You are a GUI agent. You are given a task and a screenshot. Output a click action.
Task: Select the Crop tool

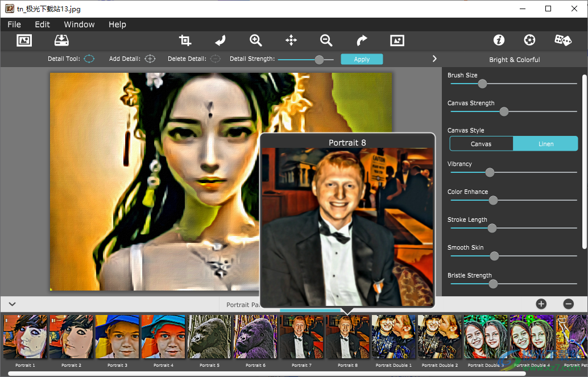coord(185,40)
